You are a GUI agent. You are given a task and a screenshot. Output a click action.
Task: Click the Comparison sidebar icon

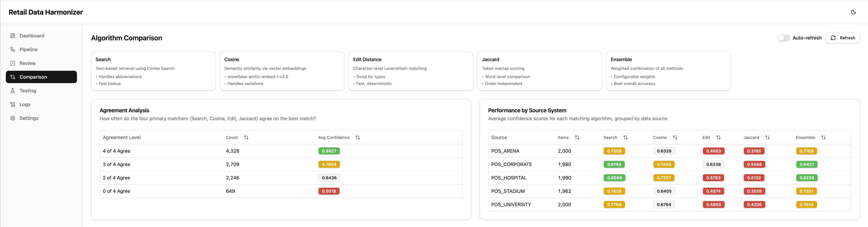[13, 77]
